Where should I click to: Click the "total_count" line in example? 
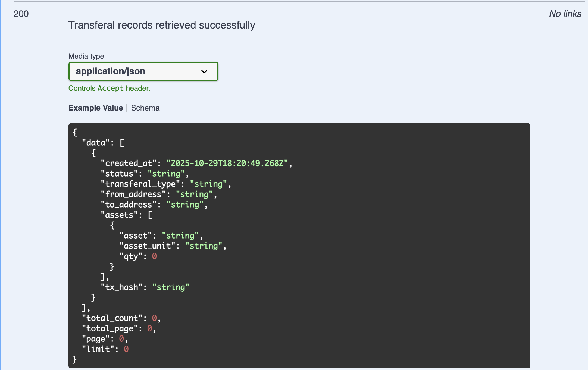click(121, 318)
